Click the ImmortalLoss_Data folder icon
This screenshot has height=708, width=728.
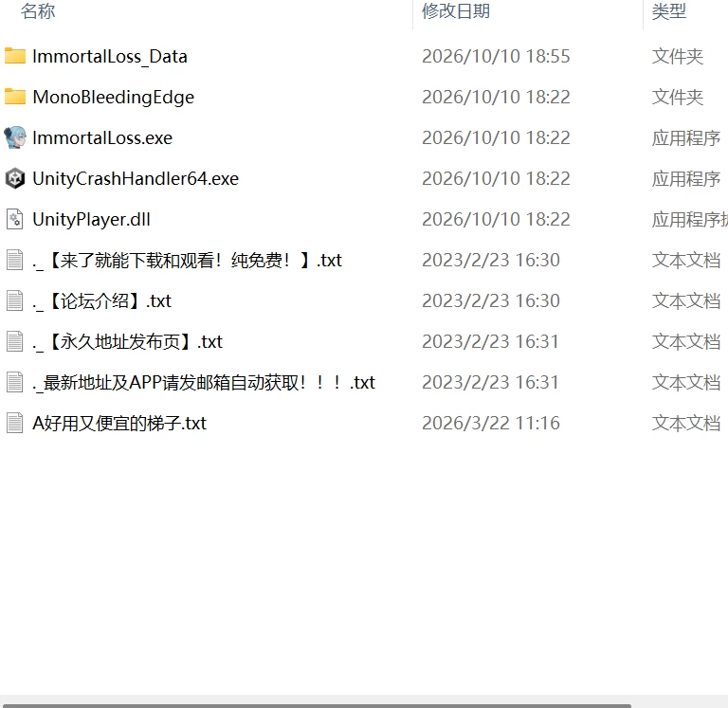pos(15,56)
